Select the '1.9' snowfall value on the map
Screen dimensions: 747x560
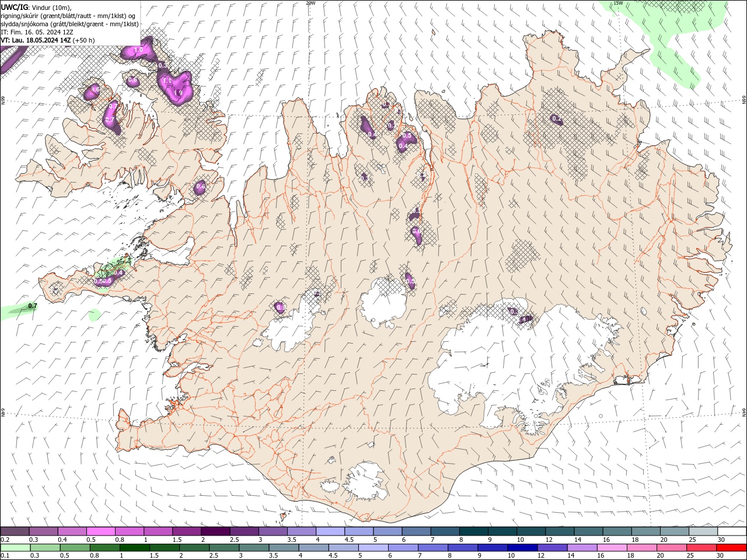[179, 93]
